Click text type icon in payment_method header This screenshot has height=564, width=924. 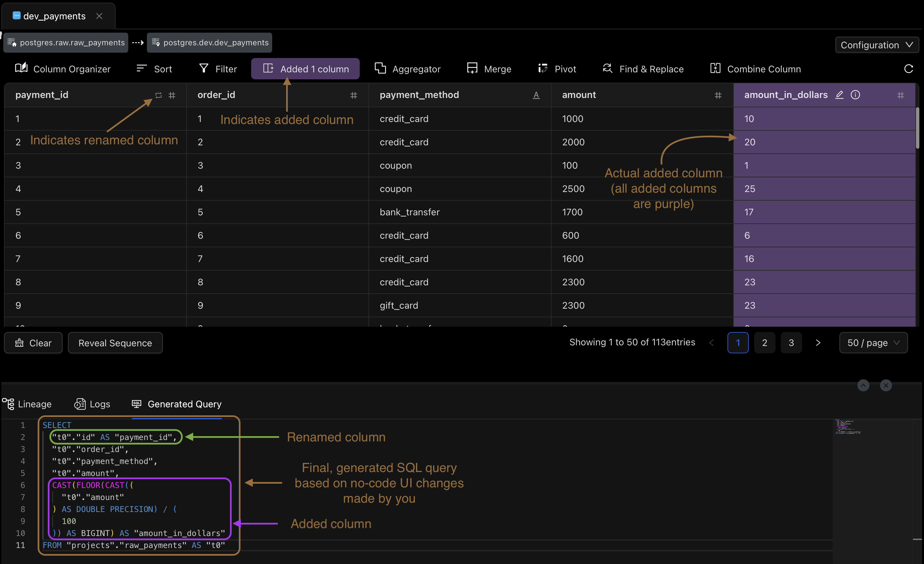coord(536,95)
